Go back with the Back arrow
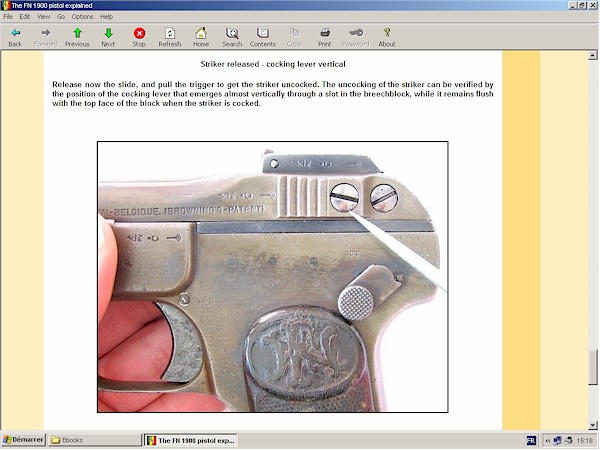This screenshot has height=450, width=600. (15, 37)
